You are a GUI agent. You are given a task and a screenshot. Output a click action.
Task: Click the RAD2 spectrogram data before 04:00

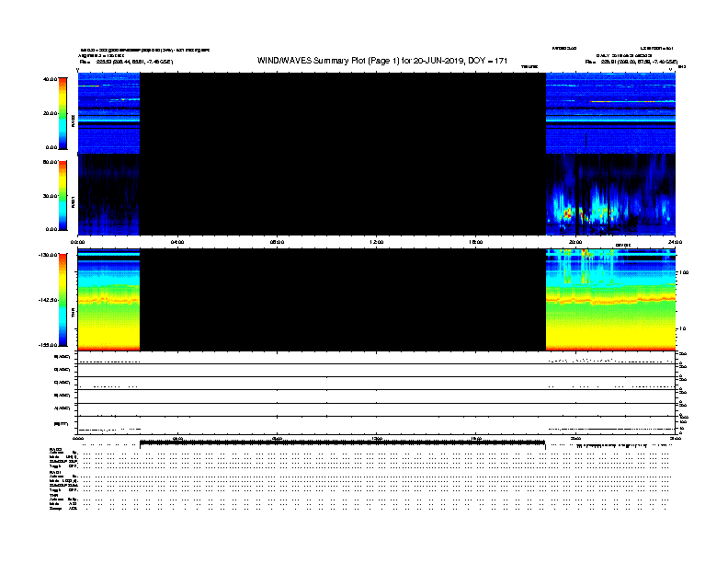click(x=108, y=113)
